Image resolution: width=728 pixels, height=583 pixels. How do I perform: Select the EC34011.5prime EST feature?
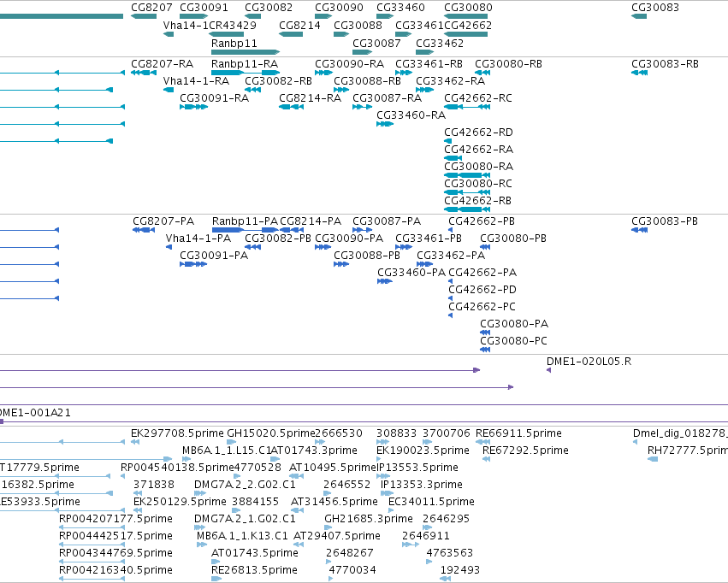click(x=391, y=510)
